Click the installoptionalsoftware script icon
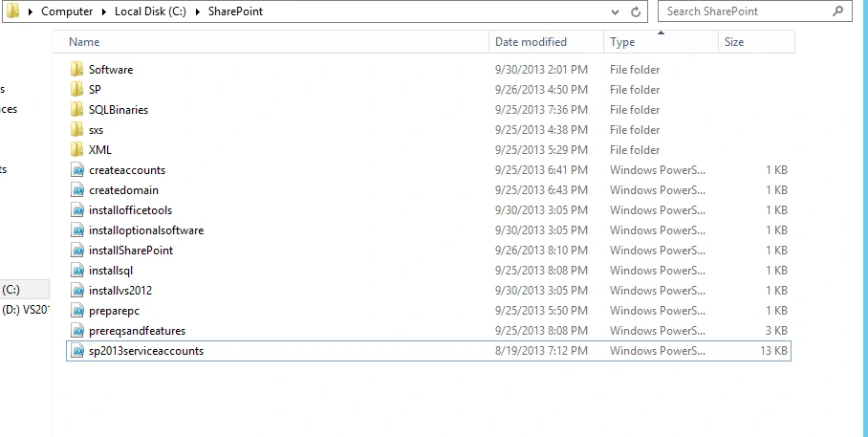 coord(77,229)
